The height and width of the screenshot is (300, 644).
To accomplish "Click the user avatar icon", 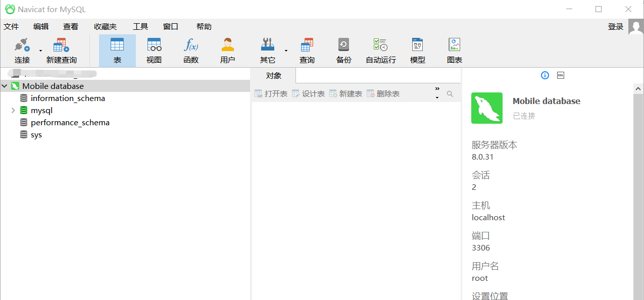I will pyautogui.click(x=636, y=27).
